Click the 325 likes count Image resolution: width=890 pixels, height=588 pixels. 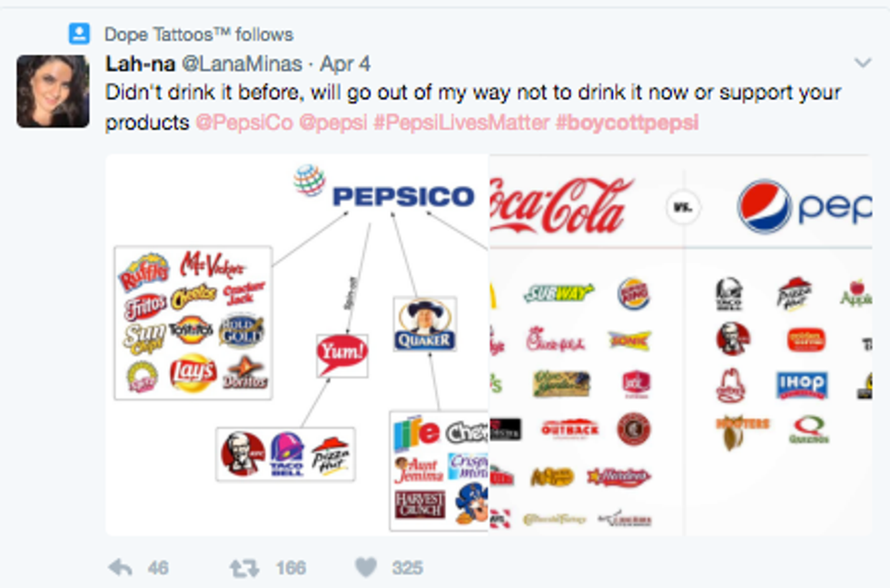[x=408, y=567]
